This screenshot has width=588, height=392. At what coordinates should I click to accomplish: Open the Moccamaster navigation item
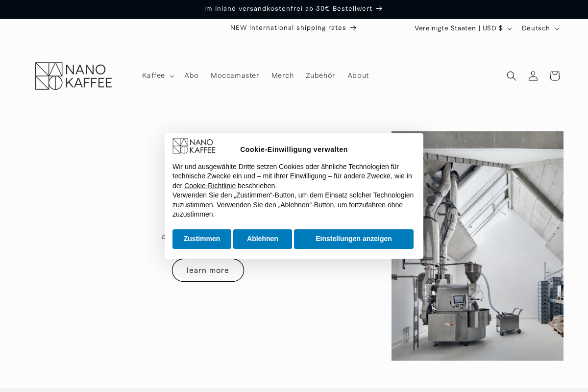(x=235, y=75)
